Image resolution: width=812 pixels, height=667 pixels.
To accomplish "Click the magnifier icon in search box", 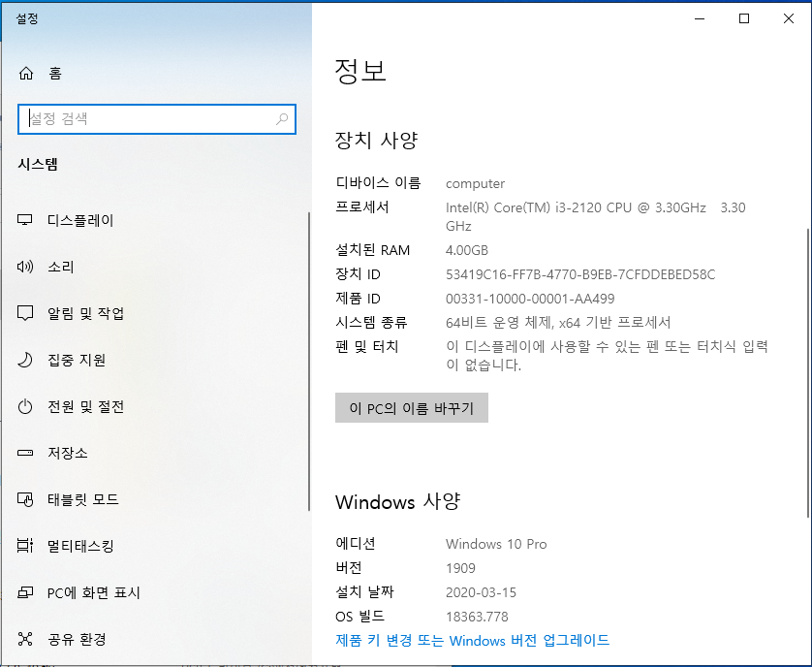I will 282,119.
